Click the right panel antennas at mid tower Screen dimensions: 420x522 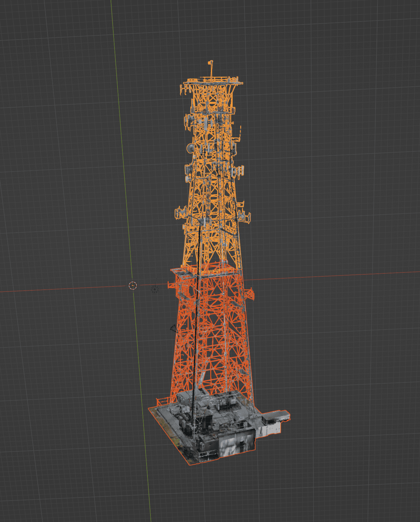(x=244, y=216)
